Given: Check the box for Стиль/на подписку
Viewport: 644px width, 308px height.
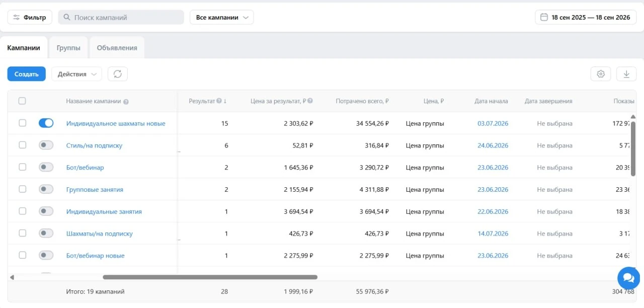Looking at the screenshot, I should (22, 145).
